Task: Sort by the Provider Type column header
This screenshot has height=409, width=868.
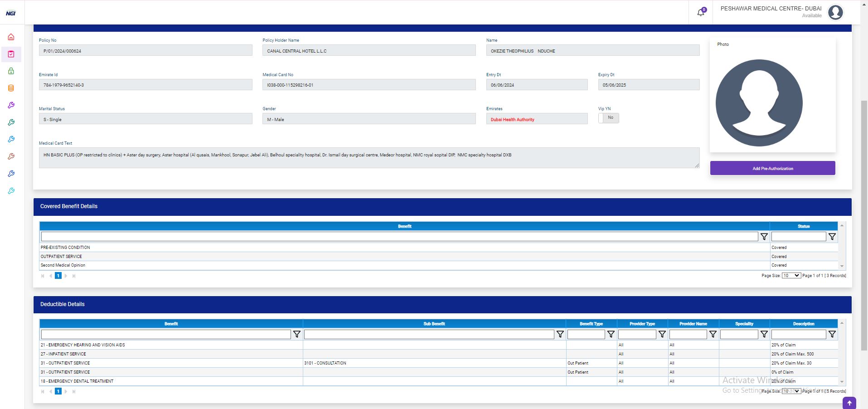Action: click(x=642, y=324)
